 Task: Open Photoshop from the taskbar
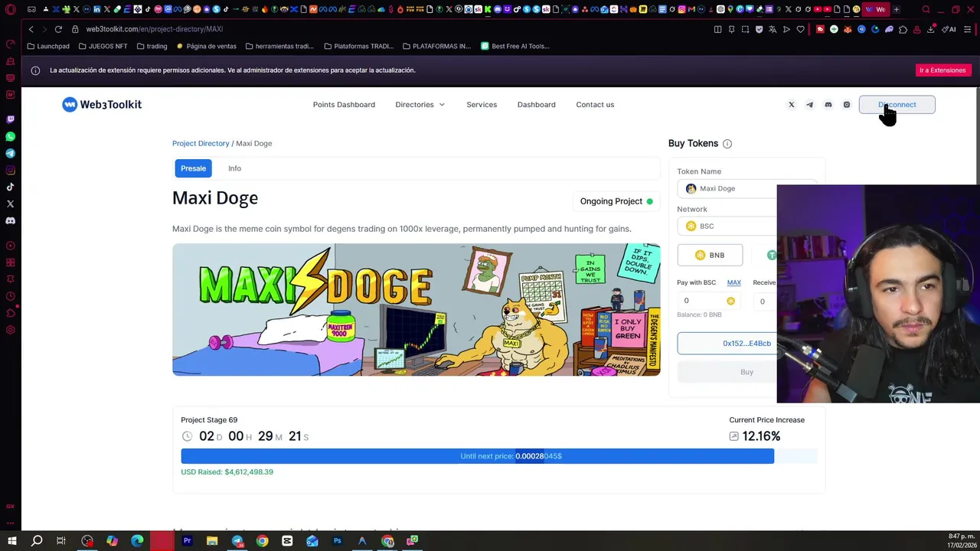[x=337, y=541]
